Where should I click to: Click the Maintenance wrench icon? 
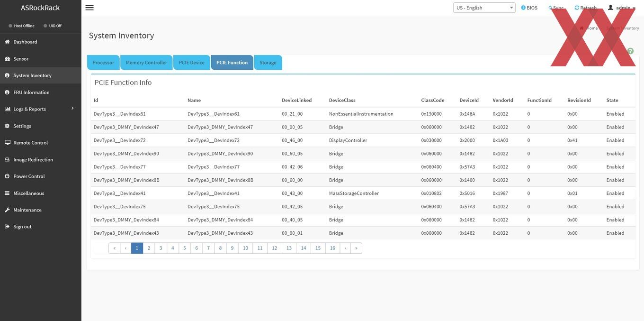pos(8,210)
